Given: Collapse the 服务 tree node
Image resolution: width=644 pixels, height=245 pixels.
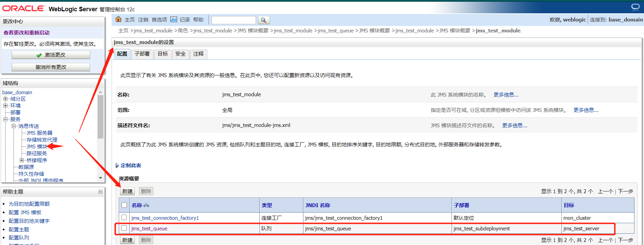Looking at the screenshot, I should pyautogui.click(x=5, y=119).
